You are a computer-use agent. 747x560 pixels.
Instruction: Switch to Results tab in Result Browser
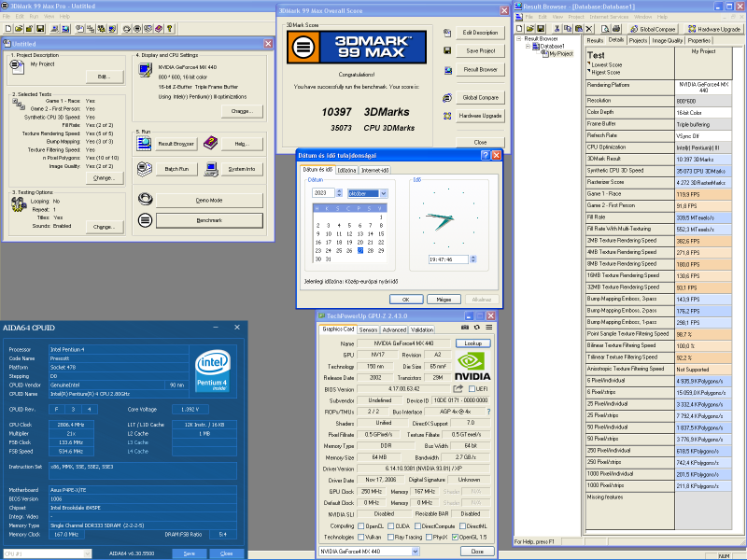click(595, 40)
